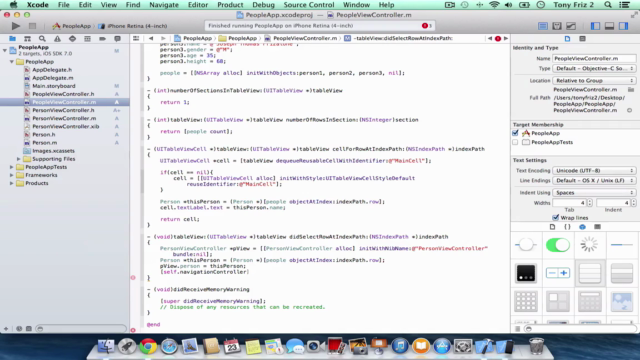Show the Symbol navigator
Screen dimensions: 640x360
pos(27,38)
